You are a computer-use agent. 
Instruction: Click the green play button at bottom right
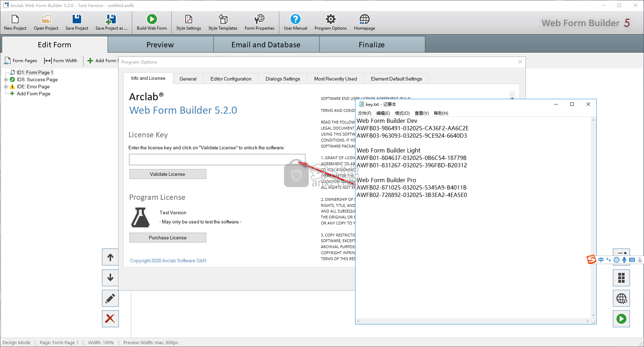621,319
